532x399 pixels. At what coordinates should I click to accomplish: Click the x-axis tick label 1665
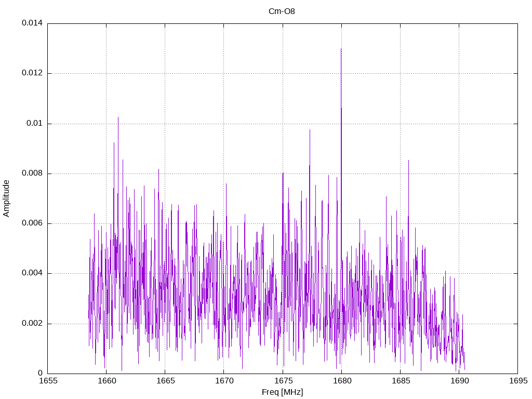[x=166, y=381]
